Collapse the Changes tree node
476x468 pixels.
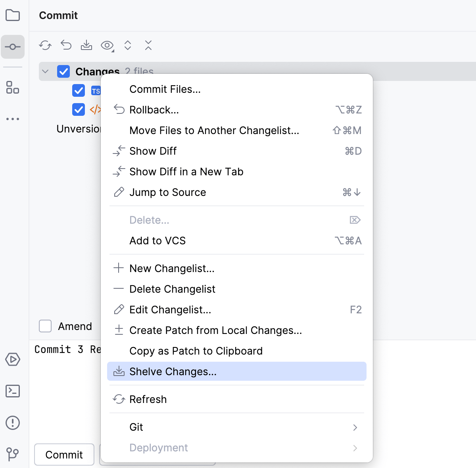click(45, 71)
